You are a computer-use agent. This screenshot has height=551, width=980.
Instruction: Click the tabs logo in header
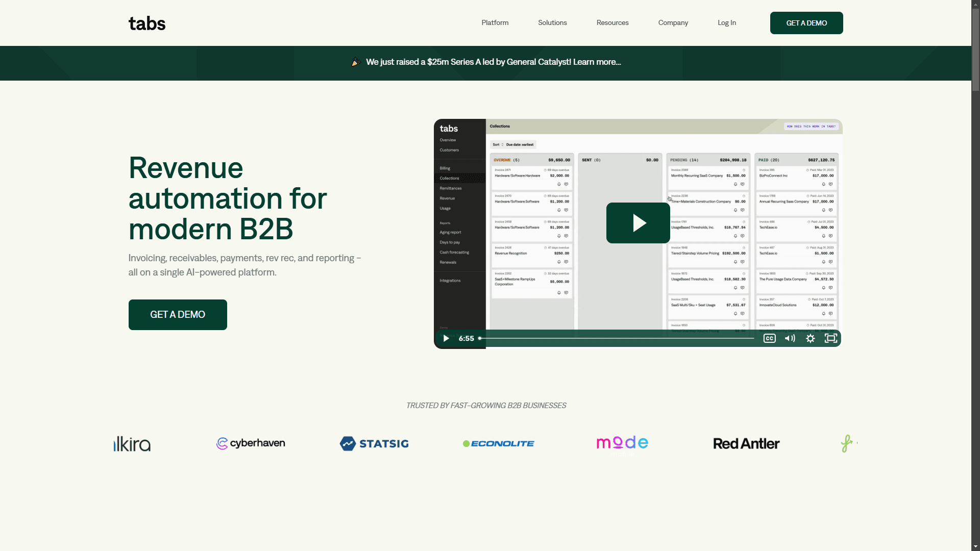tap(147, 23)
